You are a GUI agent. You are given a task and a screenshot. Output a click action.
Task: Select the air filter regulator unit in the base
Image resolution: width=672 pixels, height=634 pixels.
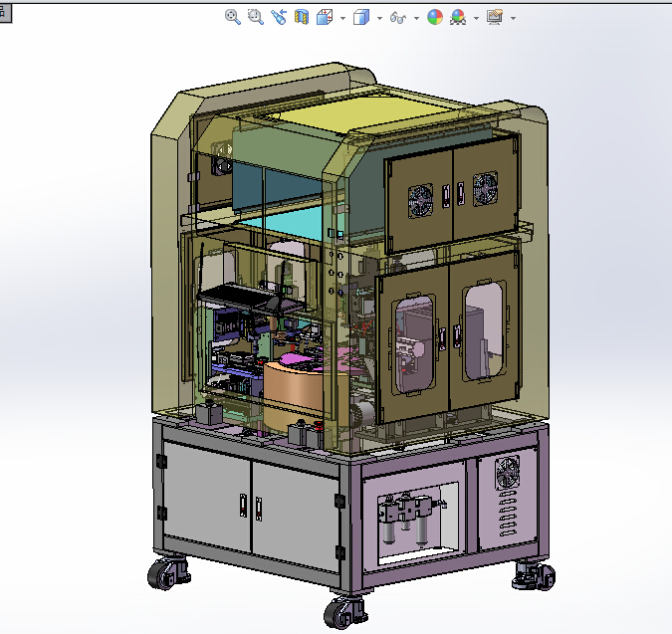410,518
